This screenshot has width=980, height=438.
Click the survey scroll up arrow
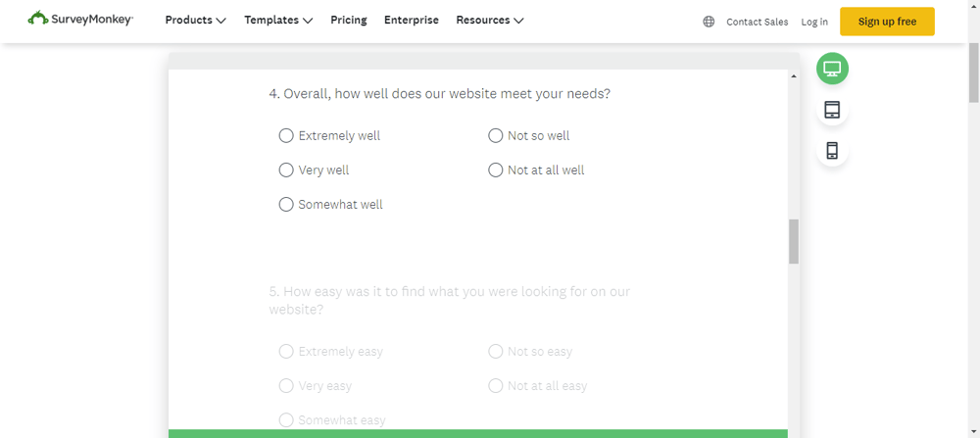pyautogui.click(x=794, y=76)
